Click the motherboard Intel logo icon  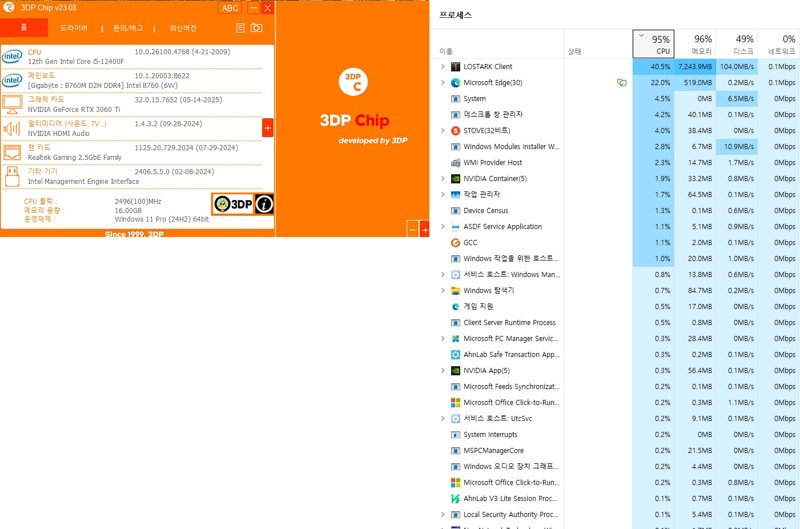(12, 80)
